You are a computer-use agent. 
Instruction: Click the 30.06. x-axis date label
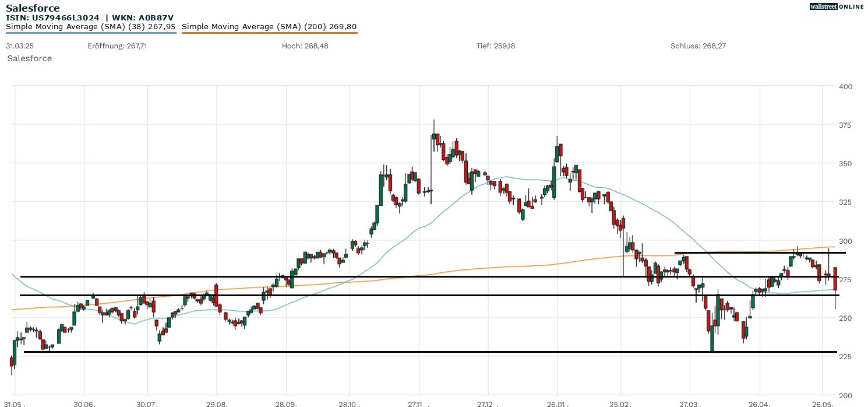84,404
